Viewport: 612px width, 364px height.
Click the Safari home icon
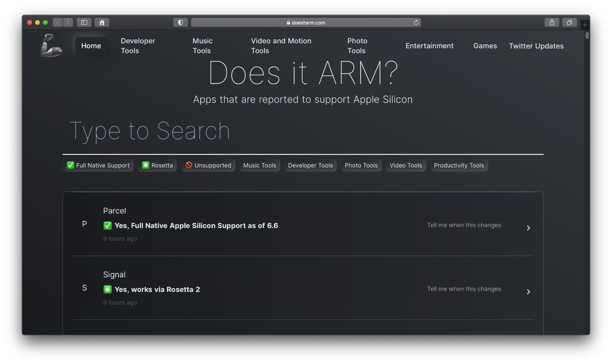tap(102, 22)
